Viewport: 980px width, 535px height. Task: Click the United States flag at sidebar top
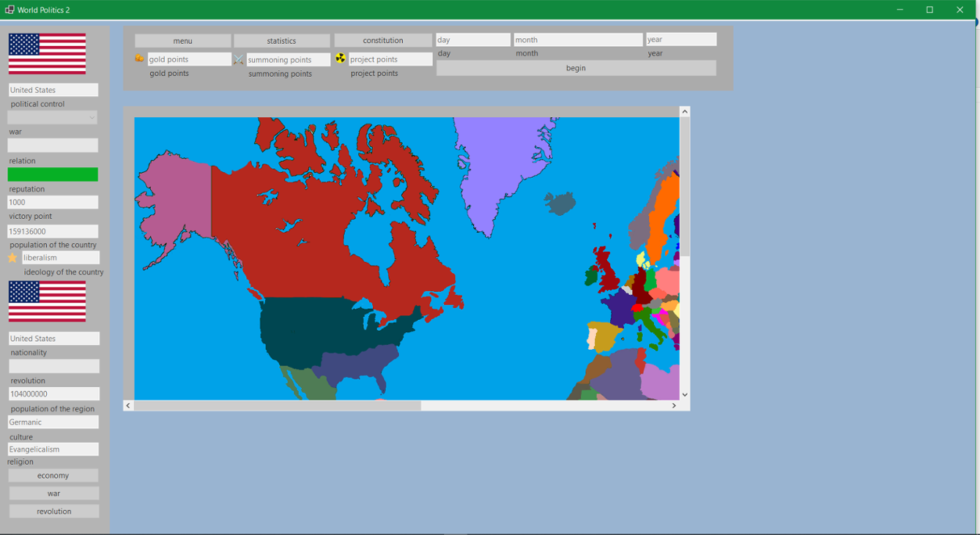pos(47,53)
